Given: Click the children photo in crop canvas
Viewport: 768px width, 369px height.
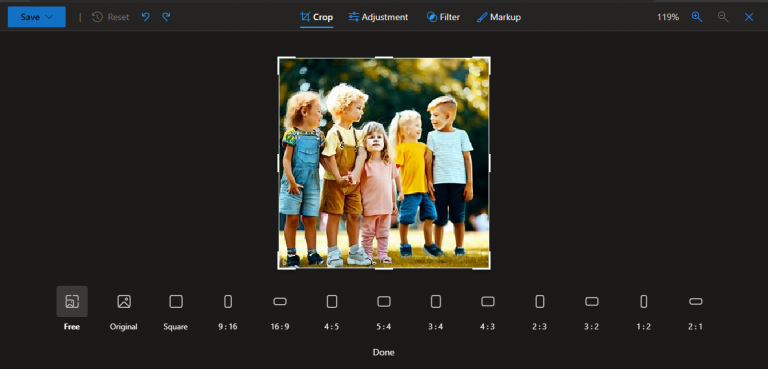Looking at the screenshot, I should click(384, 163).
